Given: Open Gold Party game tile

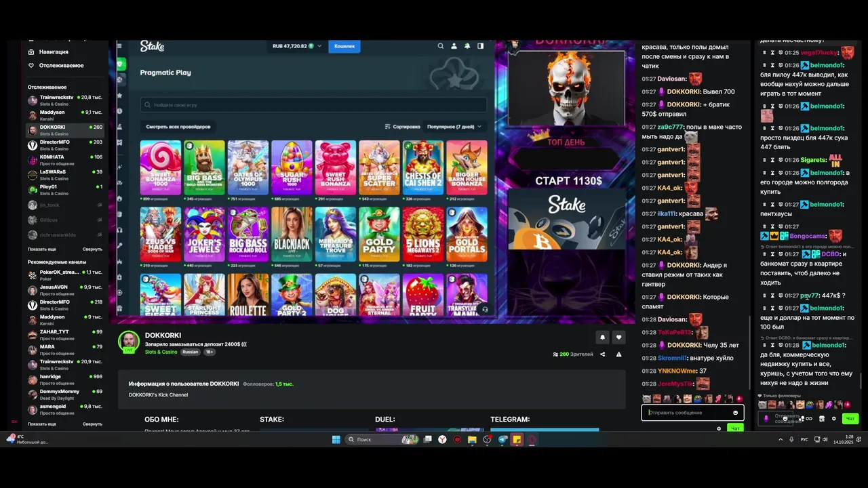Looking at the screenshot, I should [x=379, y=234].
